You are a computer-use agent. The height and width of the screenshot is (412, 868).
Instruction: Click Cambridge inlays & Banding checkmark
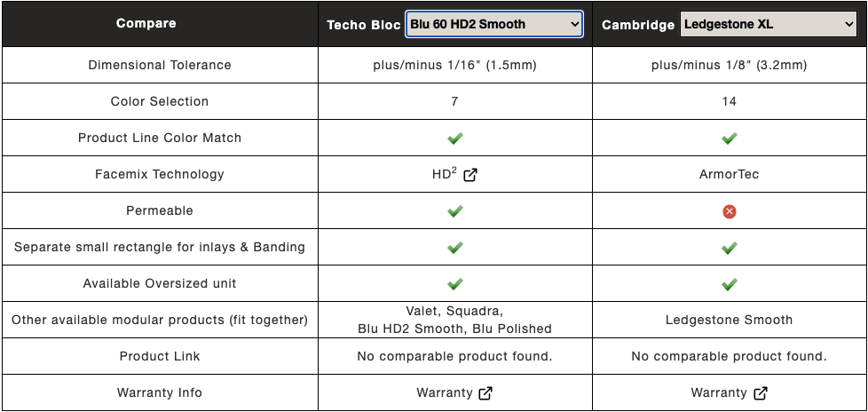(x=729, y=248)
